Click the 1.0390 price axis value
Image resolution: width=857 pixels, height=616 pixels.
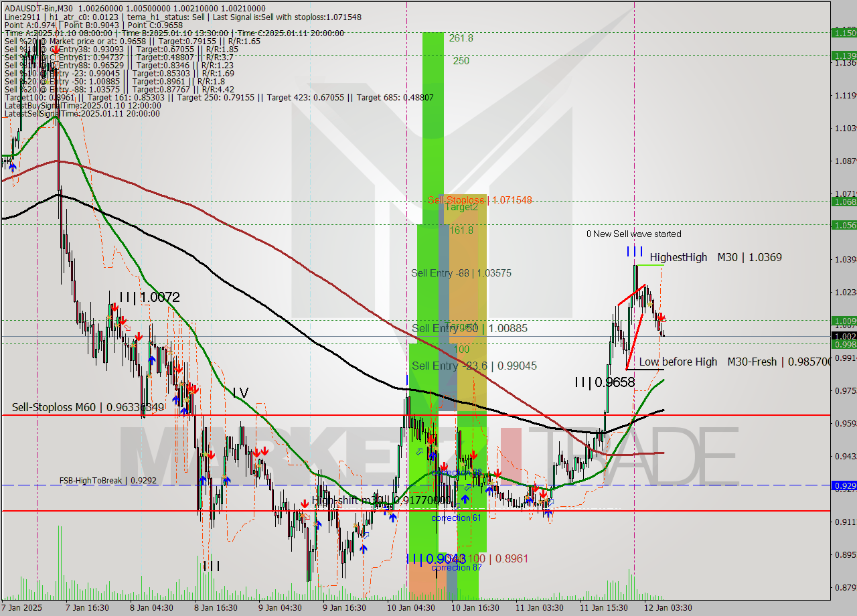846,259
